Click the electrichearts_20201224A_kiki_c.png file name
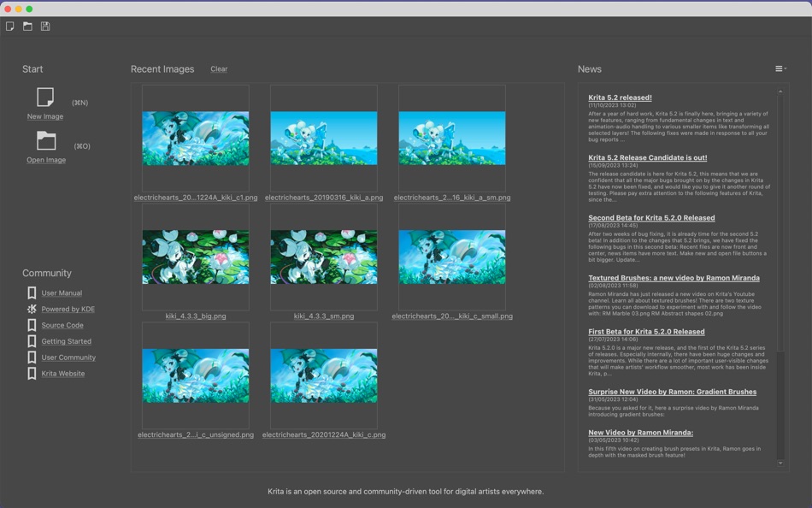The width and height of the screenshot is (812, 508). click(x=324, y=435)
